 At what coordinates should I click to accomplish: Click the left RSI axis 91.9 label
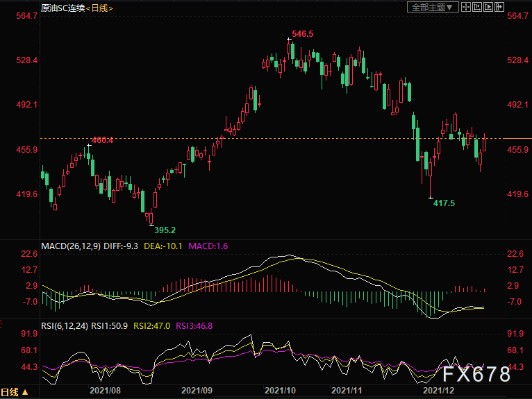pyautogui.click(x=29, y=334)
